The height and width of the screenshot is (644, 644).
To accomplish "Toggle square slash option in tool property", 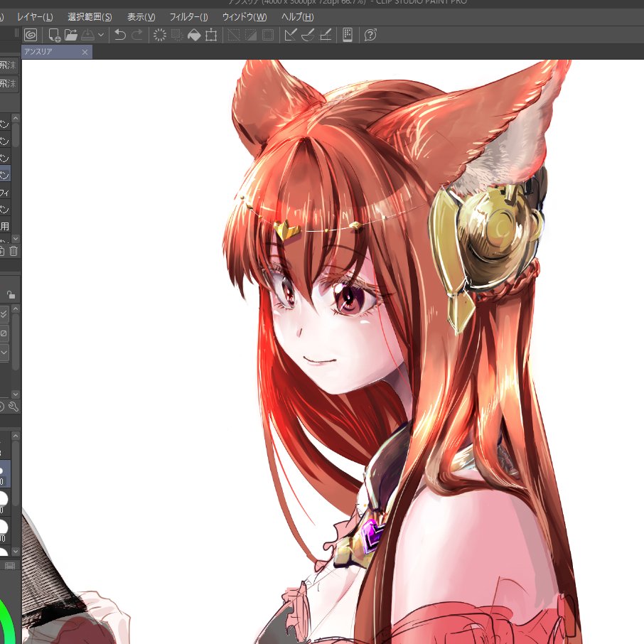I will tap(4, 333).
